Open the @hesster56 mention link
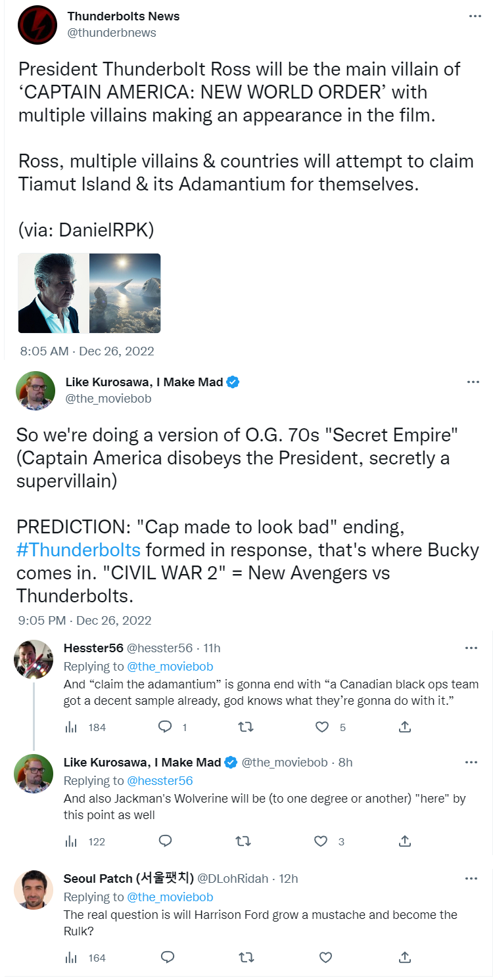Screen dimensions: 493x980 click(160, 781)
